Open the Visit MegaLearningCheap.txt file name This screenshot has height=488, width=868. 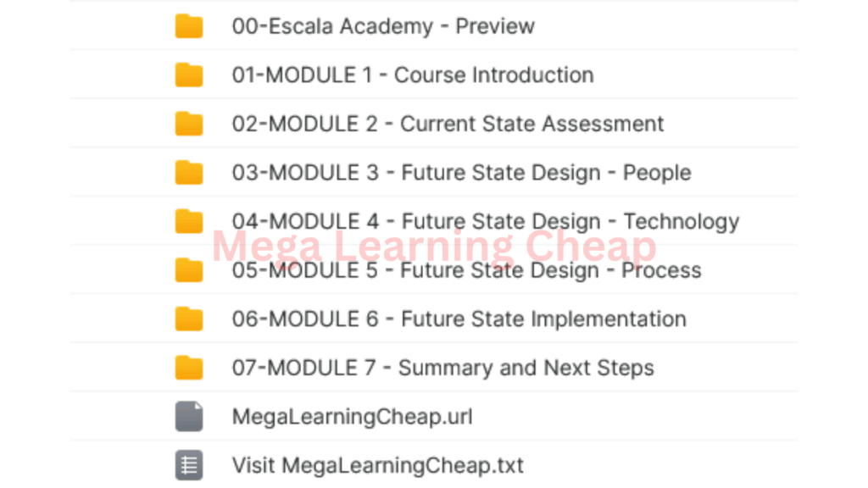point(377,465)
